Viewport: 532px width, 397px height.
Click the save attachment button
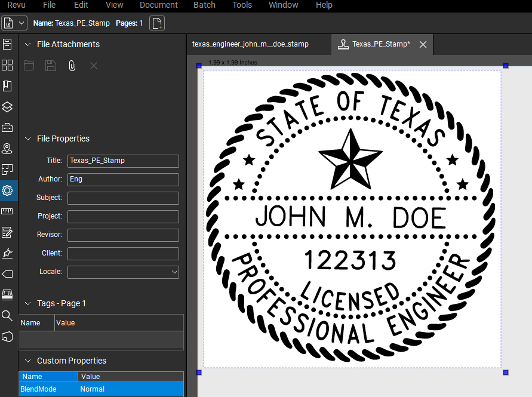pyautogui.click(x=50, y=66)
